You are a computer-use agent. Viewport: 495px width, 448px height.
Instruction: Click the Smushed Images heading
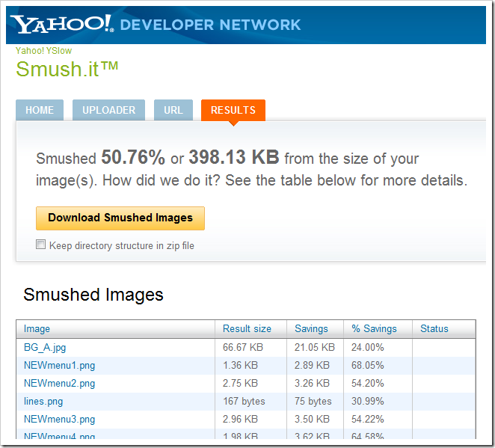93,295
